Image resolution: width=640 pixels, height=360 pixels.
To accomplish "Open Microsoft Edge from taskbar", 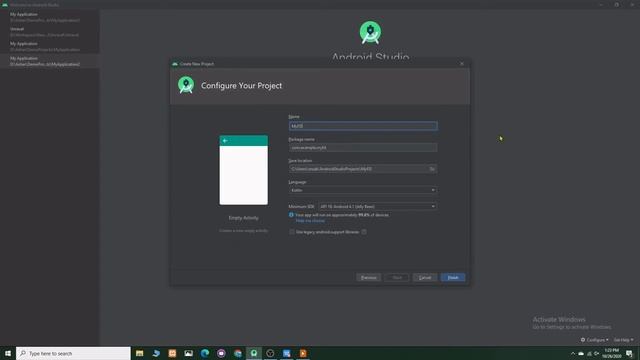I will click(205, 353).
